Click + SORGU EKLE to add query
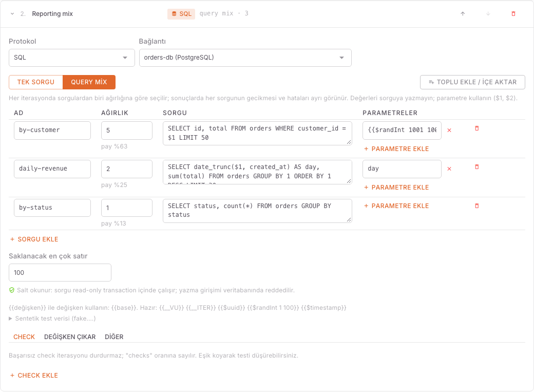534x392 pixels. (x=34, y=239)
